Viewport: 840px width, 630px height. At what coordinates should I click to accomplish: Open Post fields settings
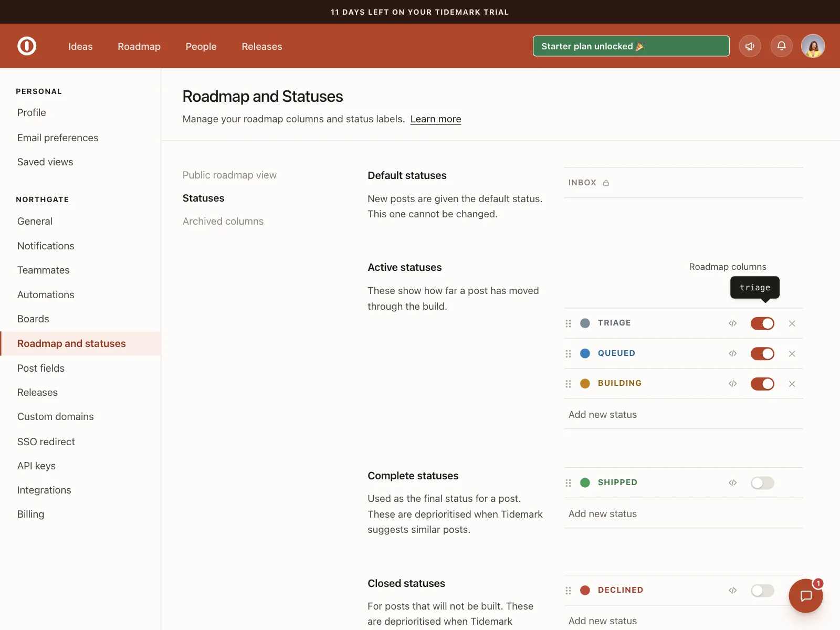pyautogui.click(x=41, y=369)
